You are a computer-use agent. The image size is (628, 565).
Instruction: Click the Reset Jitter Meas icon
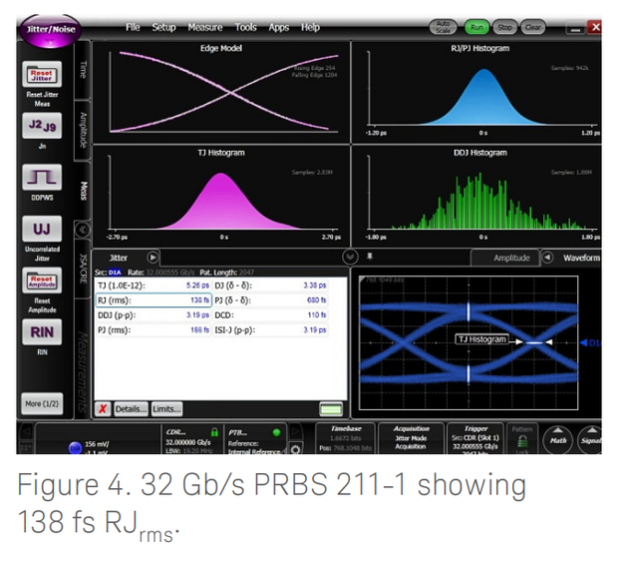coord(42,75)
